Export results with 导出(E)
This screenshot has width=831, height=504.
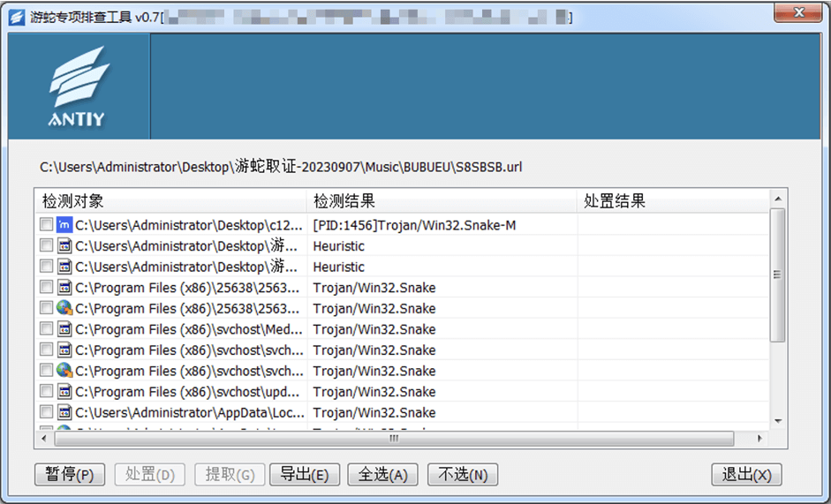[304, 474]
